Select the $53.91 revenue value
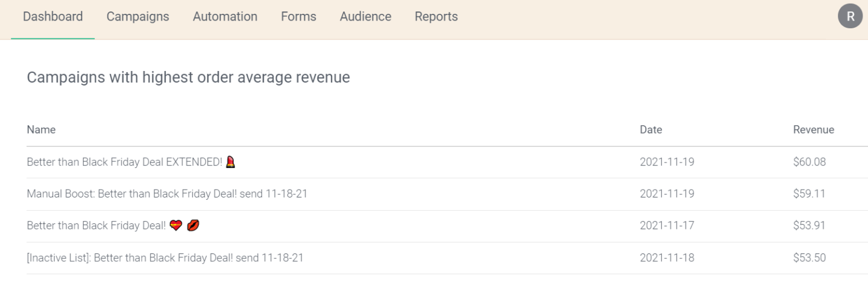 (810, 226)
